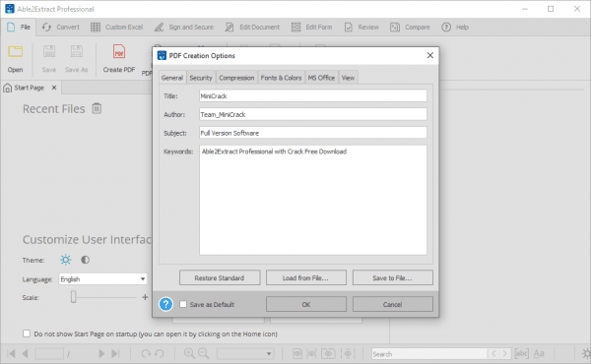This screenshot has width=591, height=364.
Task: Click the zoom in magnifier icon
Action: pos(189,353)
